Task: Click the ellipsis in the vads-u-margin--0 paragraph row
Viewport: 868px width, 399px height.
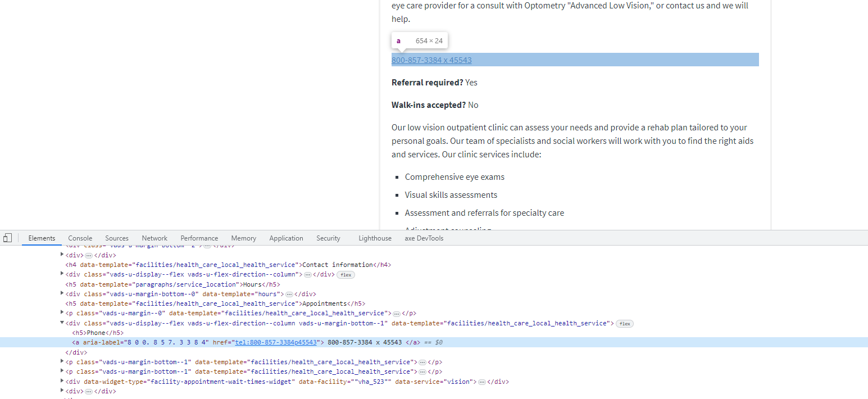Action: click(397, 314)
